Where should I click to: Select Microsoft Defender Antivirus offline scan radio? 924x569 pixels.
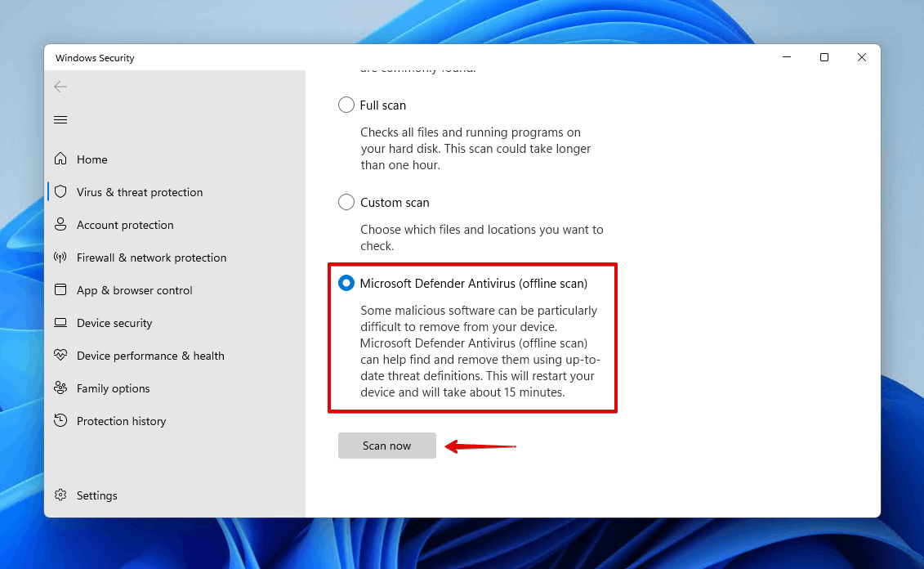tap(346, 283)
